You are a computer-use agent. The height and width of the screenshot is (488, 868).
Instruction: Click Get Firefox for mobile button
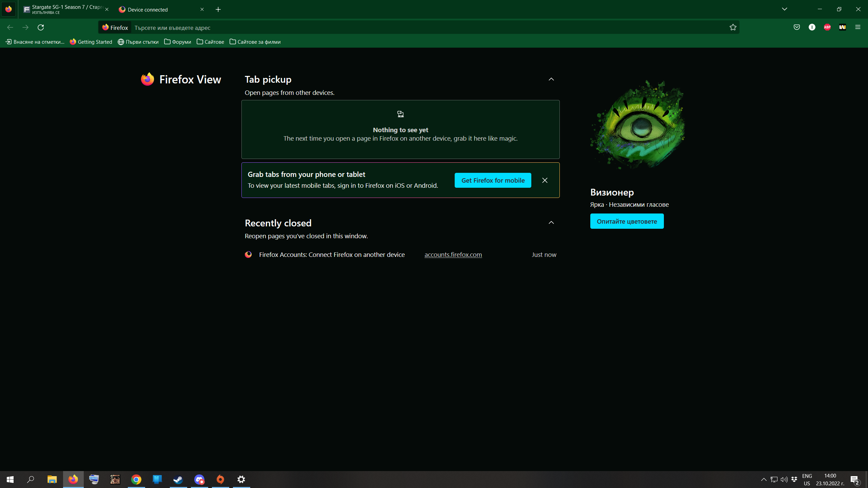(x=493, y=180)
